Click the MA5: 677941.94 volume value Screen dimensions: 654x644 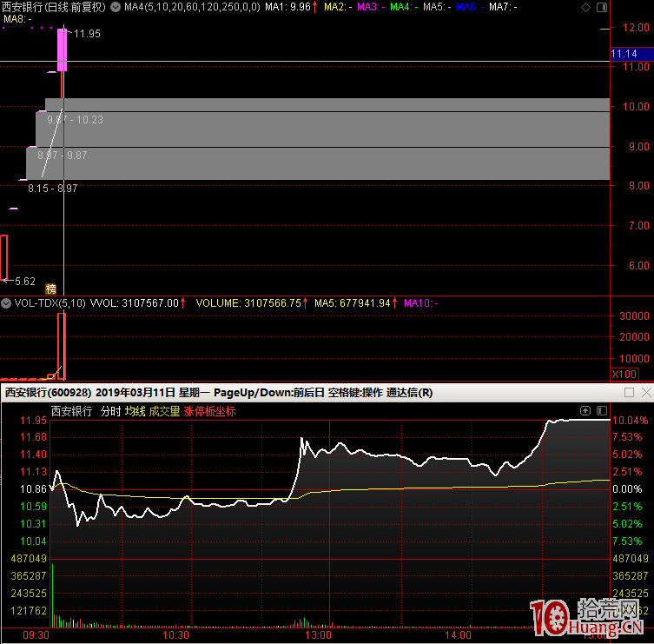356,303
